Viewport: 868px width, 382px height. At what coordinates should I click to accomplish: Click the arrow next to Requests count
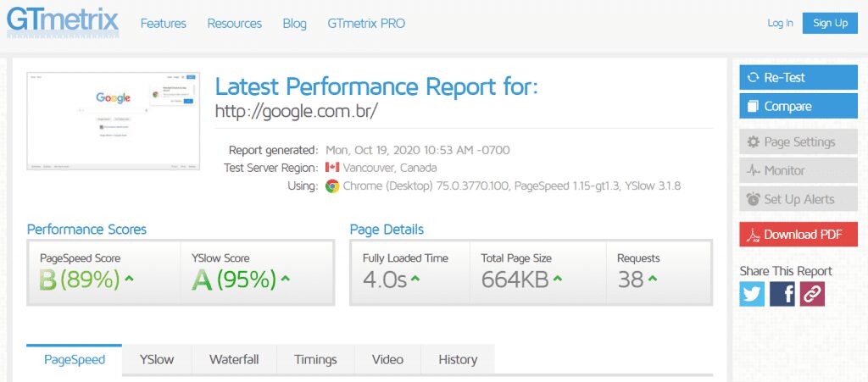654,279
